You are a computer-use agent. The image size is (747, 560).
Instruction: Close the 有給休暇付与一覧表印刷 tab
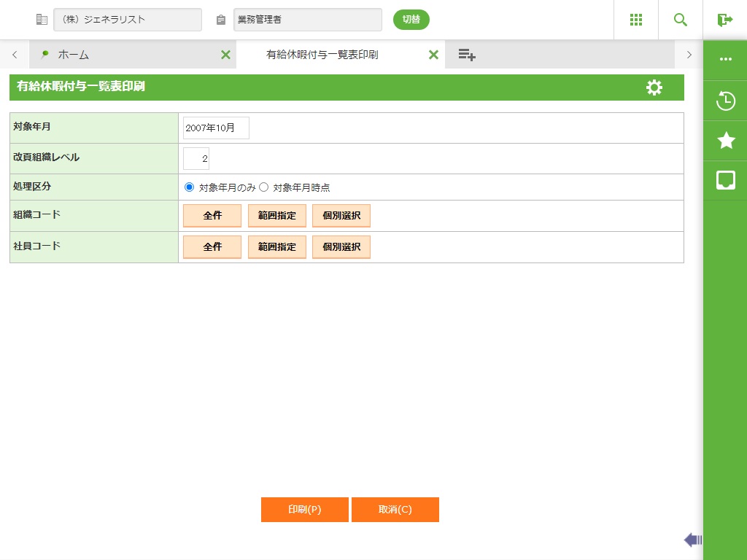click(433, 55)
